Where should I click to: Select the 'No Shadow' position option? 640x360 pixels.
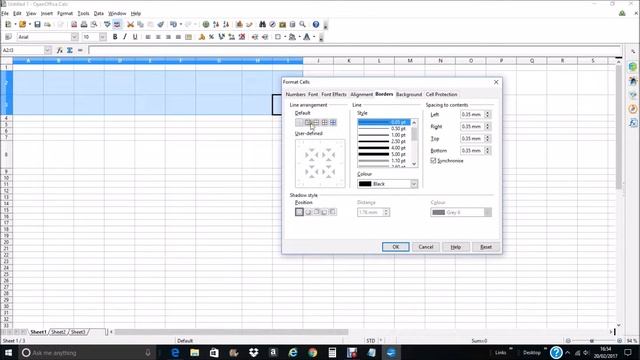299,212
